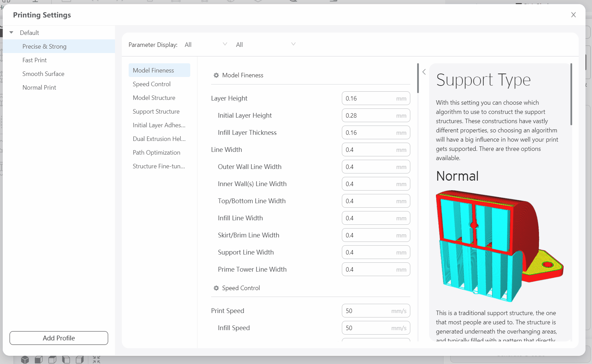The image size is (592, 364).
Task: Switch to left view cube icon
Action: click(x=66, y=360)
